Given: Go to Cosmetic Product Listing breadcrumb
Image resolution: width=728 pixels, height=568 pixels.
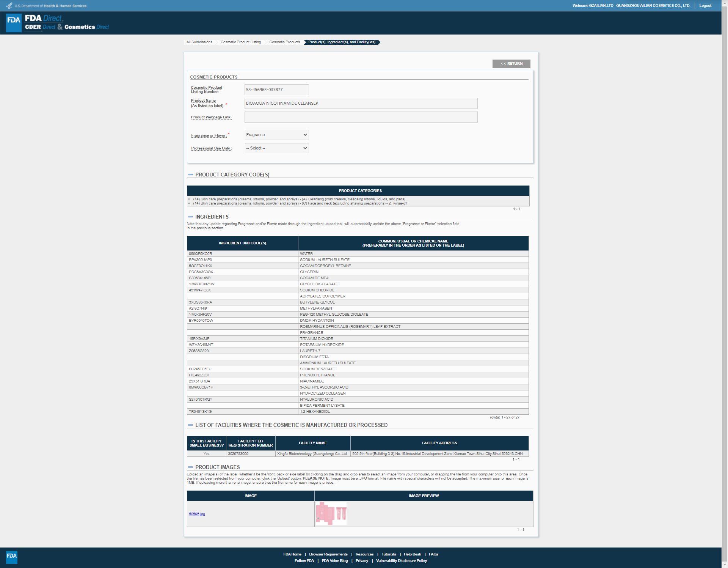Looking at the screenshot, I should [240, 42].
